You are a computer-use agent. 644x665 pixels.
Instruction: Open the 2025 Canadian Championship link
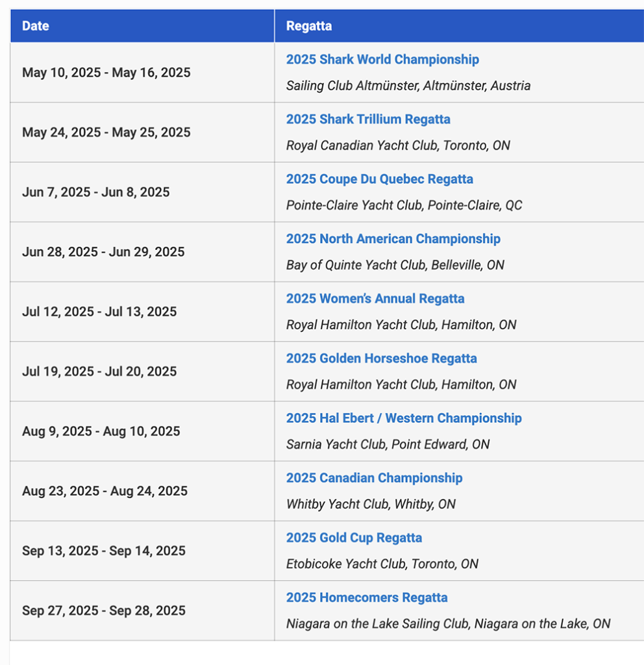[375, 478]
